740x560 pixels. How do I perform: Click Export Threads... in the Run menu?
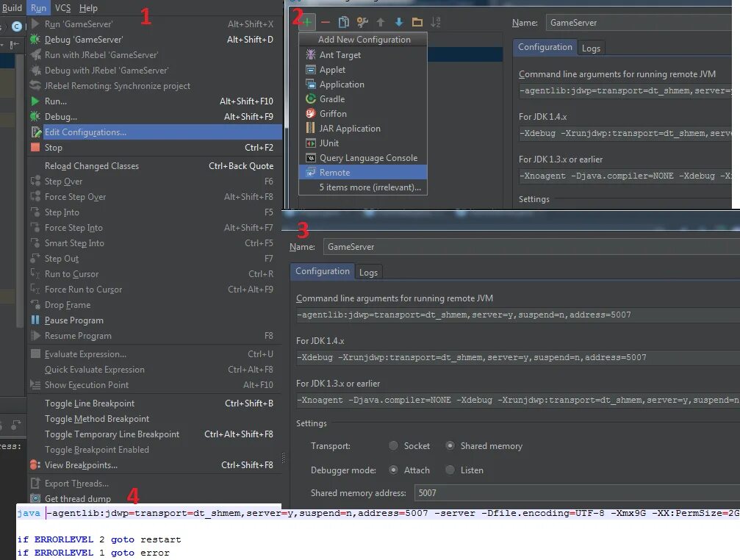pyautogui.click(x=154, y=484)
